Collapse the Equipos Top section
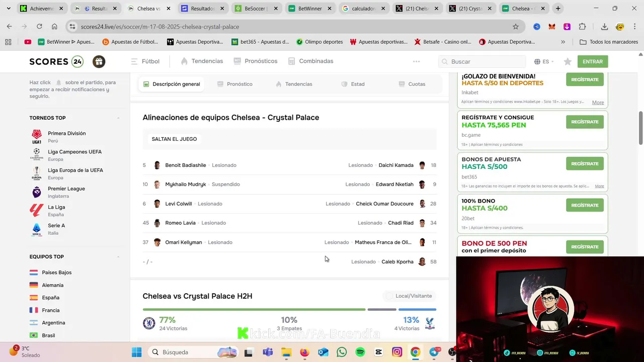This screenshot has height=362, width=644. coord(118,257)
